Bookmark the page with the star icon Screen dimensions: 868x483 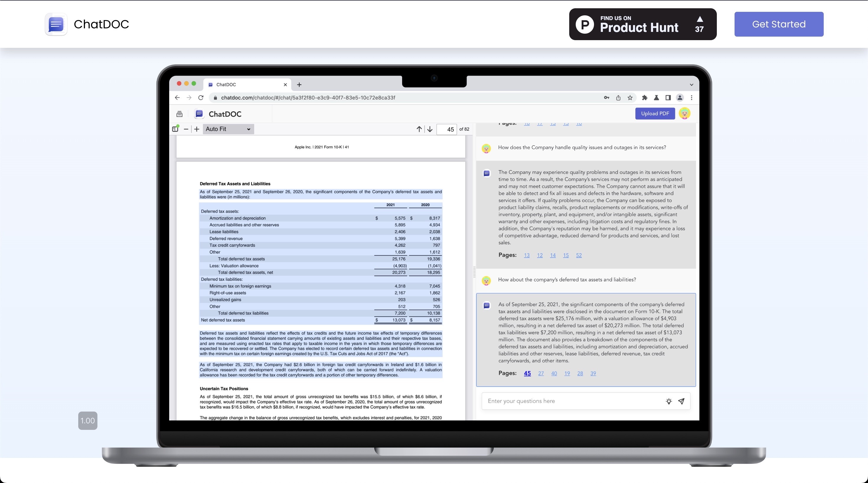pos(630,98)
